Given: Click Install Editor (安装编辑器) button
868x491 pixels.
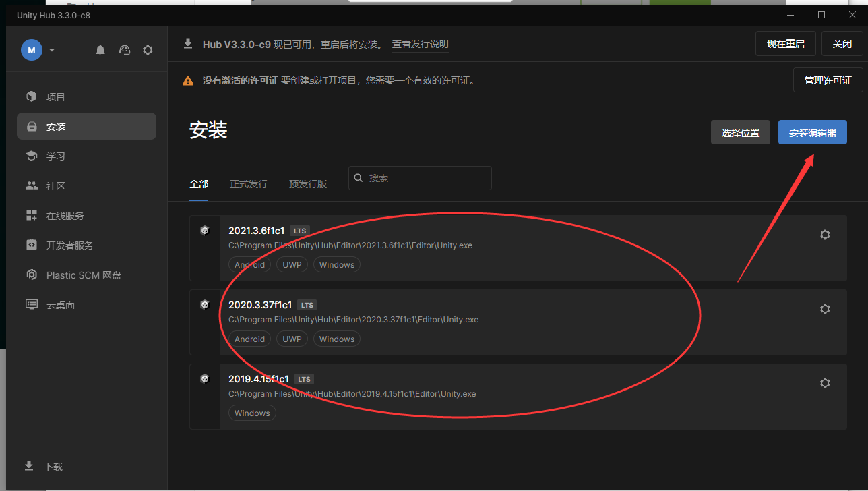Looking at the screenshot, I should (813, 133).
